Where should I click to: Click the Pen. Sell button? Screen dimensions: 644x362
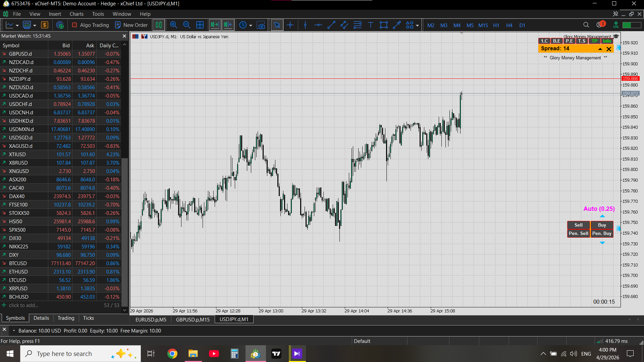[x=579, y=234]
